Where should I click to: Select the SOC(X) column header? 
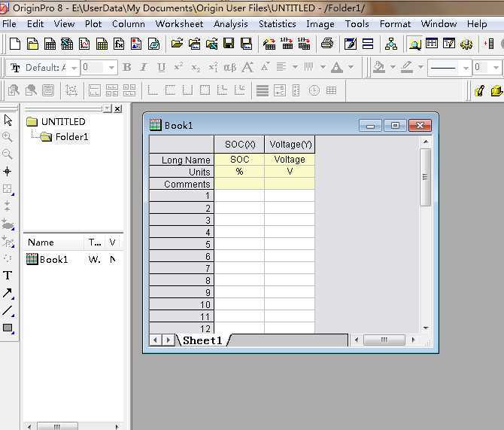tap(239, 144)
